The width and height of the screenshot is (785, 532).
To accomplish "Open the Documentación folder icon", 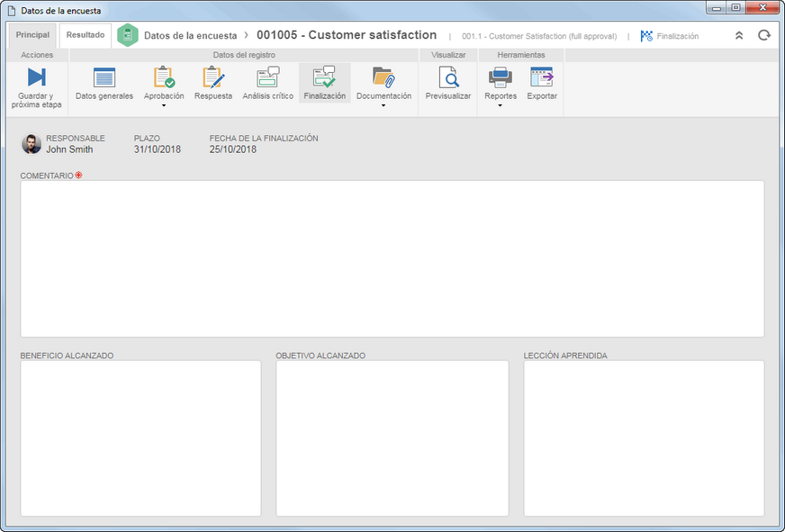I will click(383, 77).
